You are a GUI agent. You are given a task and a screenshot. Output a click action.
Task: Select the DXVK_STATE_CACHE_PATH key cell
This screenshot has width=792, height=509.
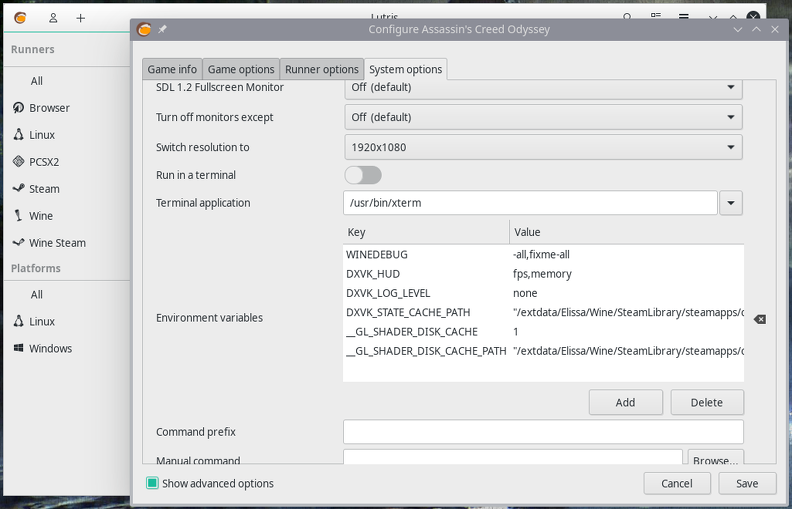(x=408, y=312)
